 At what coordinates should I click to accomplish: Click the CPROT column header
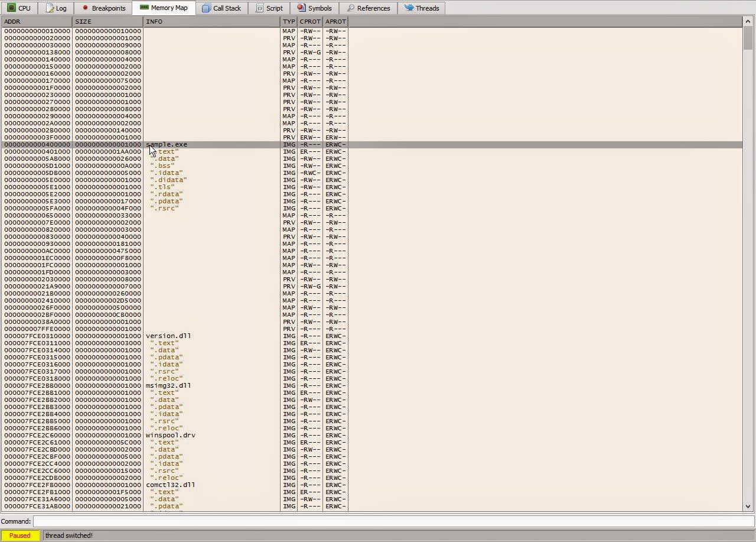(310, 22)
